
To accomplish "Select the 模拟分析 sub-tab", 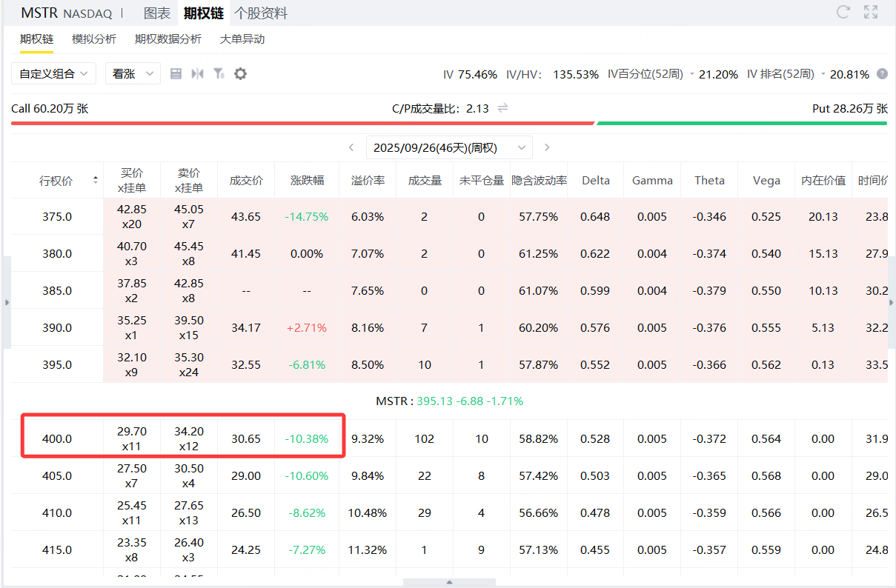I will click(x=94, y=39).
